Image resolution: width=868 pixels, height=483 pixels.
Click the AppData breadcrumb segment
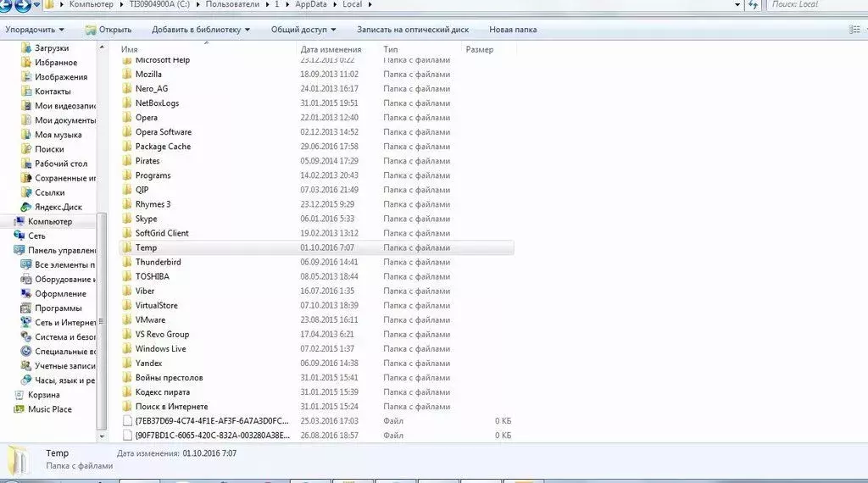[x=310, y=4]
